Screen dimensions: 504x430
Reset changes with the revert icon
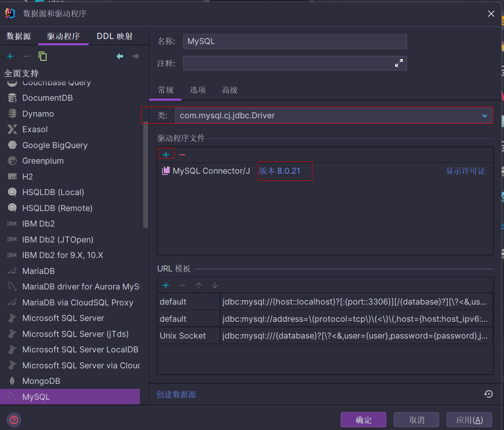[488, 394]
